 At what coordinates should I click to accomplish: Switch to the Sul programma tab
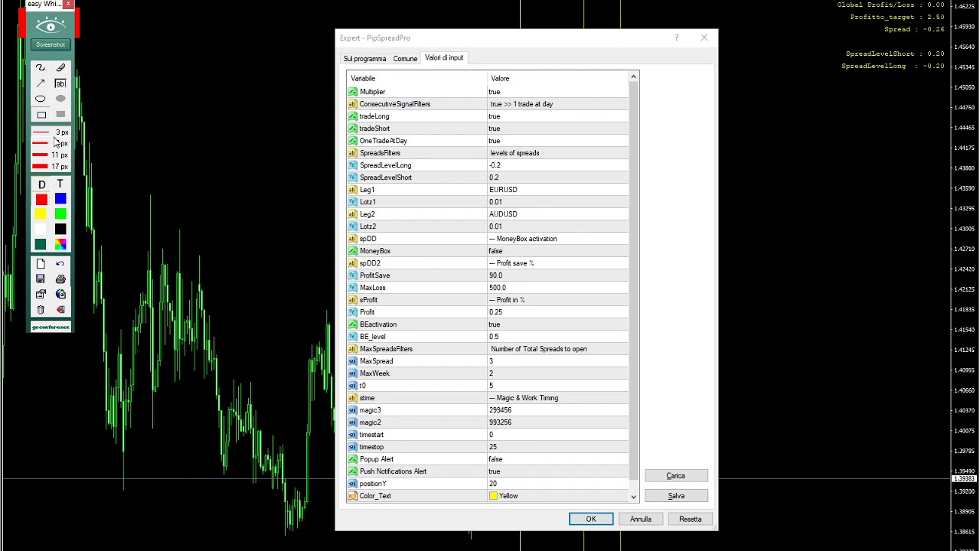pyautogui.click(x=364, y=59)
